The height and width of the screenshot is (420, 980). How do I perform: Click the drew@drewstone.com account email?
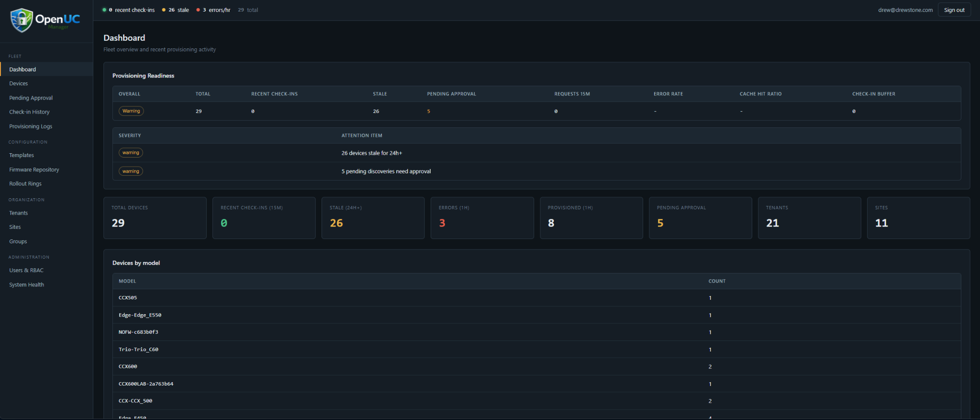(905, 10)
